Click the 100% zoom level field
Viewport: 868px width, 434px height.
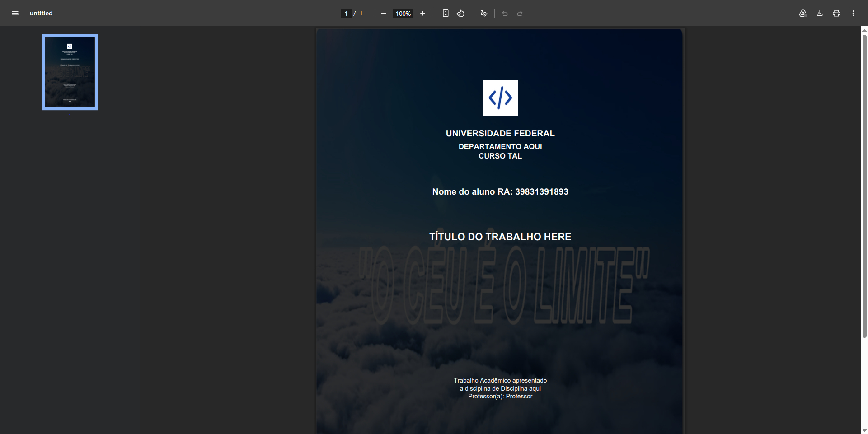(x=403, y=14)
